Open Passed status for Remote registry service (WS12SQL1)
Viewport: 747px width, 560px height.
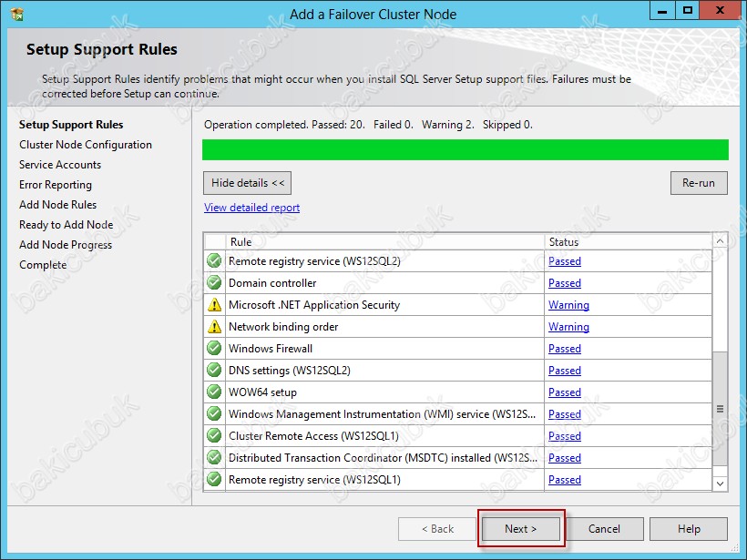565,480
